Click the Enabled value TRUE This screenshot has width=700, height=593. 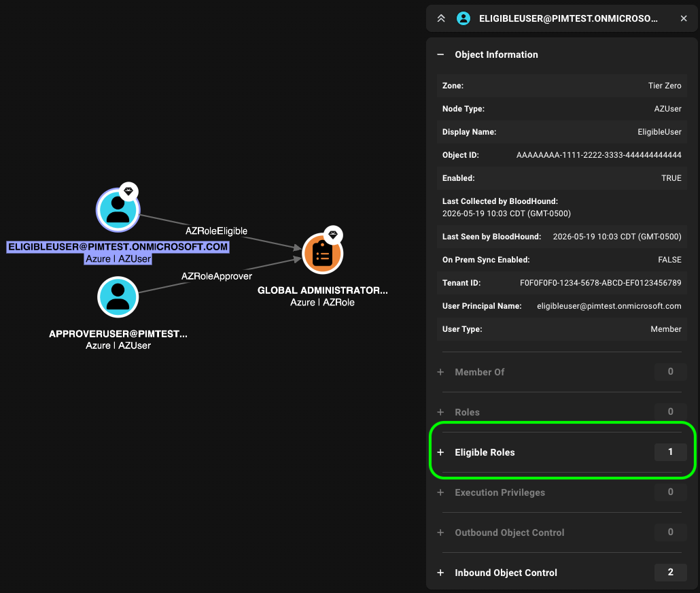coord(671,178)
